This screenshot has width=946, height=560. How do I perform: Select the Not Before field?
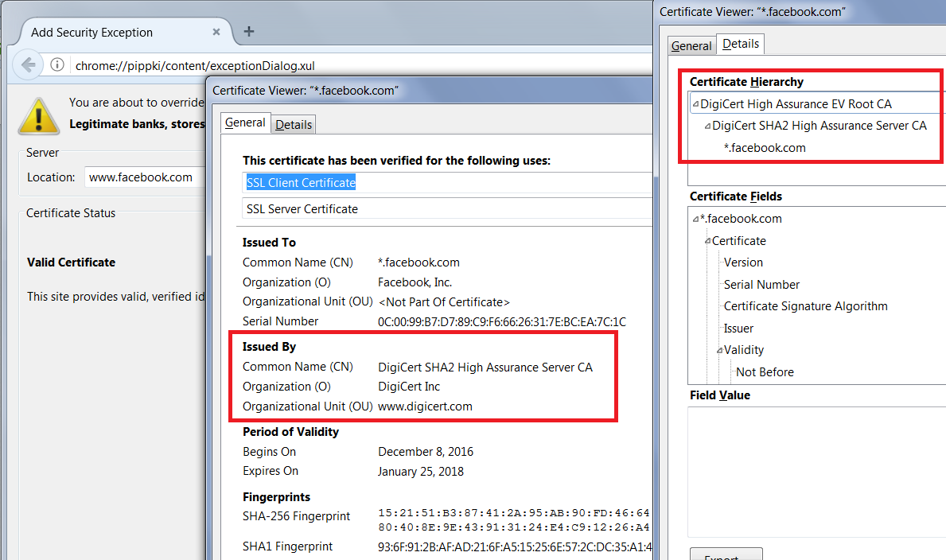tap(765, 372)
